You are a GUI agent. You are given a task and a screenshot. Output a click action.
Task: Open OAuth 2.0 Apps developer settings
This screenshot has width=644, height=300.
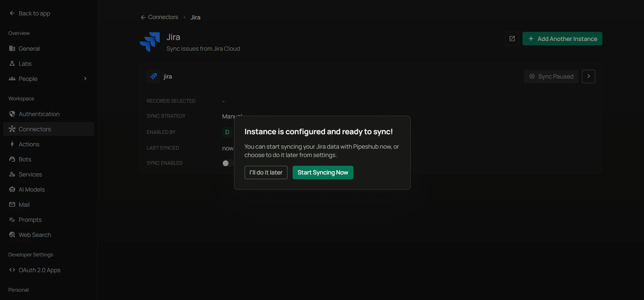[x=49, y=270]
